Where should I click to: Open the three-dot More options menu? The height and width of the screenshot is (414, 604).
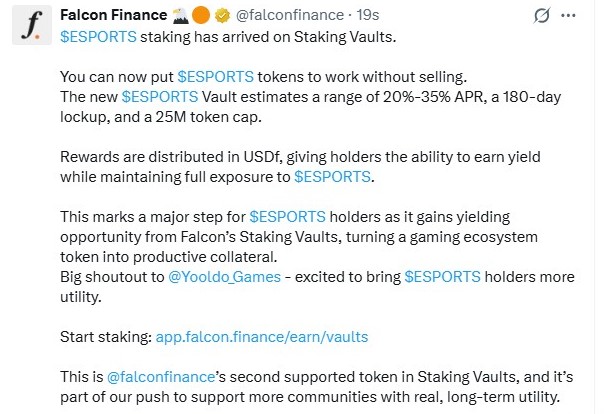(x=571, y=16)
